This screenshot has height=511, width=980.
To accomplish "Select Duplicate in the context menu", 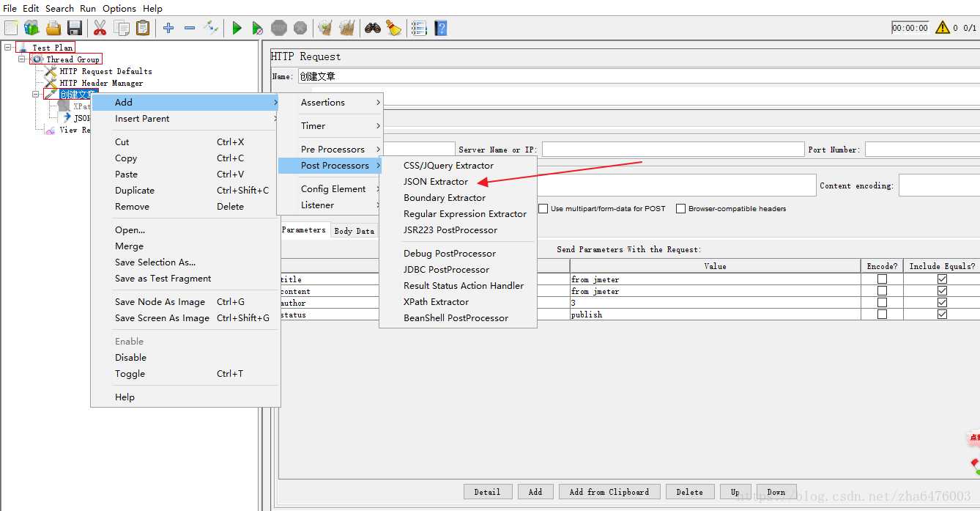I will (185, 191).
